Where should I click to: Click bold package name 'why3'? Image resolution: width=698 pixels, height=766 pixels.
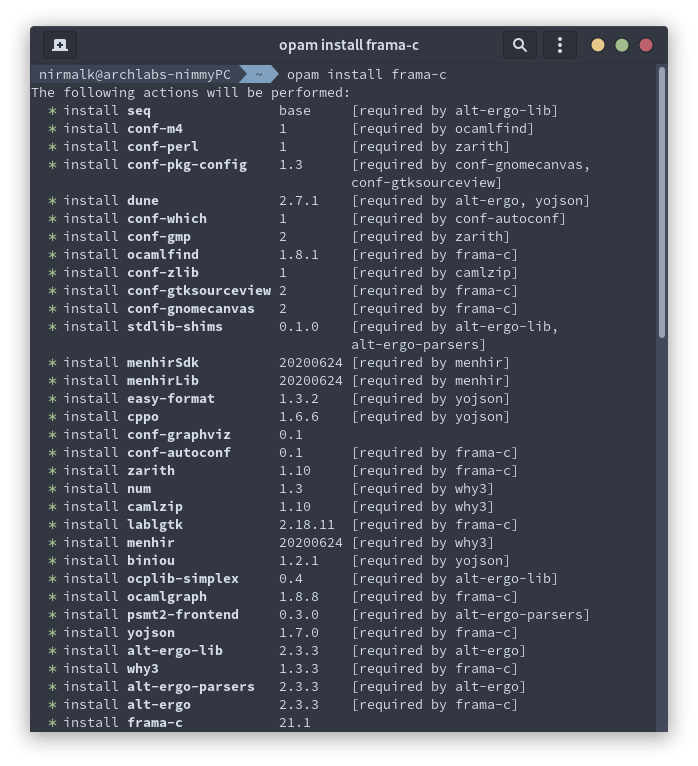point(143,669)
